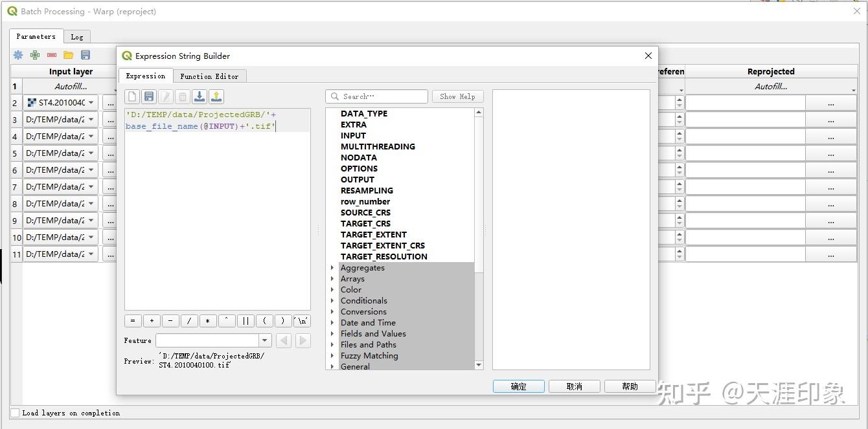Insert the || concatenation operator
The width and height of the screenshot is (868, 429).
coord(246,321)
